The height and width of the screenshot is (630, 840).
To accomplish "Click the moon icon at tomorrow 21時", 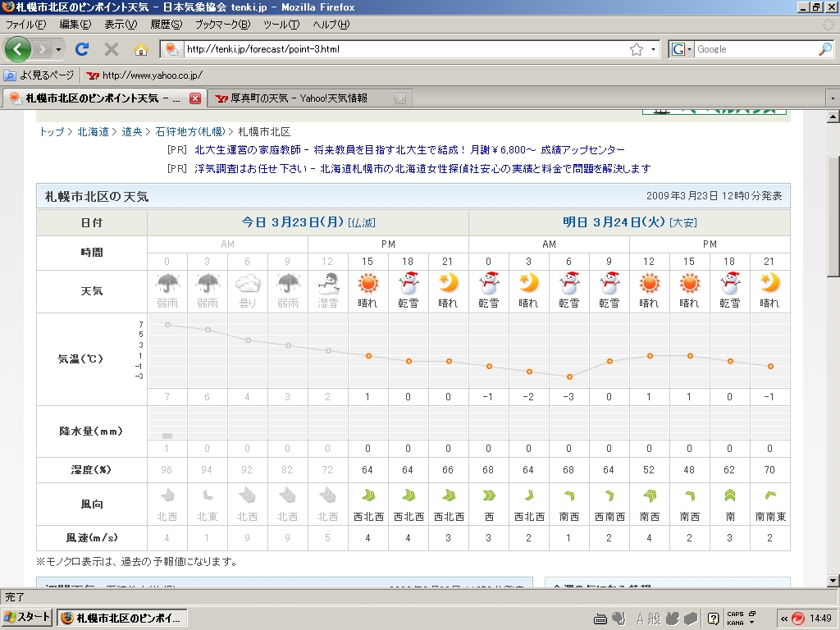I will pyautogui.click(x=769, y=283).
